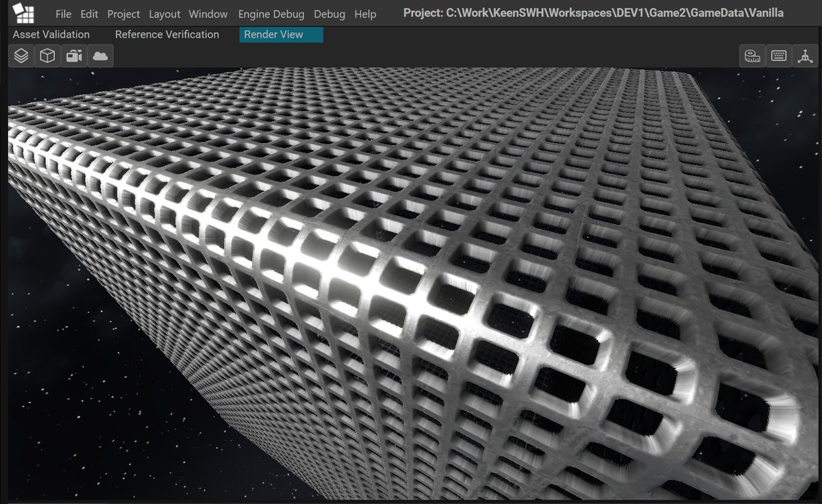
Task: Click the application logo icon
Action: (x=23, y=12)
